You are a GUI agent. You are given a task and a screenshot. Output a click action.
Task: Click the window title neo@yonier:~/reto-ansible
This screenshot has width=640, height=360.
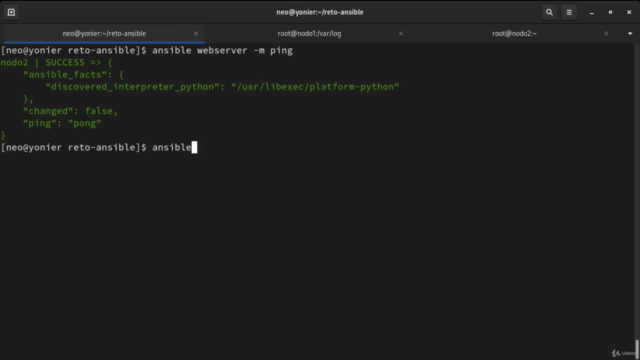(320, 12)
